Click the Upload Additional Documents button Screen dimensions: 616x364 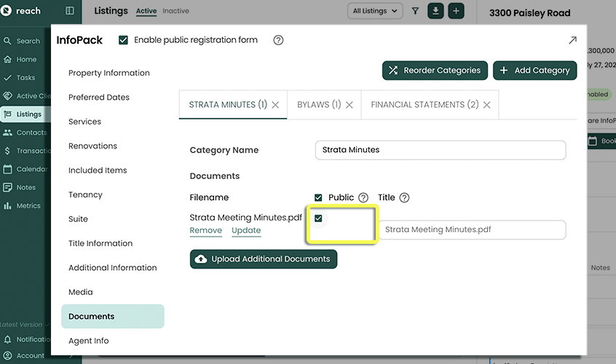click(x=264, y=259)
